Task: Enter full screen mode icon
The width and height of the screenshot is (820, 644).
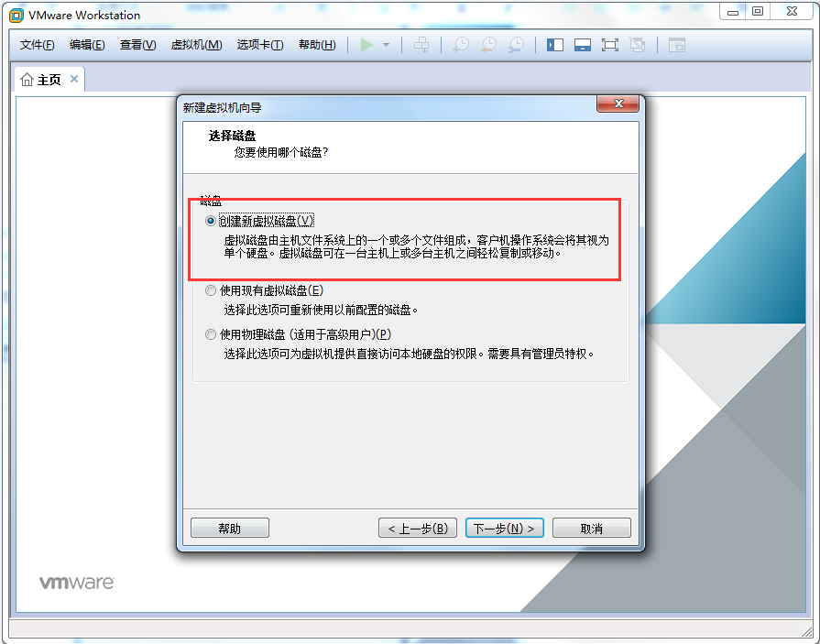Action: tap(610, 45)
